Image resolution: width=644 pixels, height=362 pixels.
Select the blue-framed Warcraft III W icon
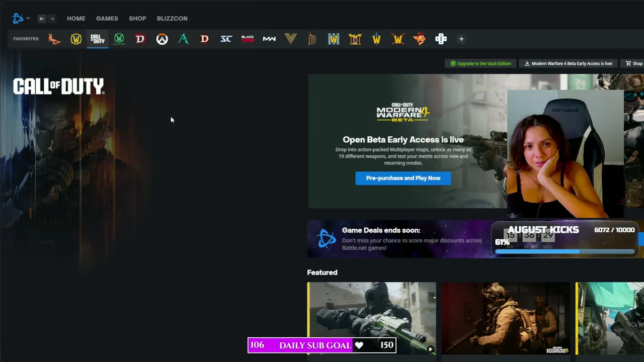pos(334,39)
